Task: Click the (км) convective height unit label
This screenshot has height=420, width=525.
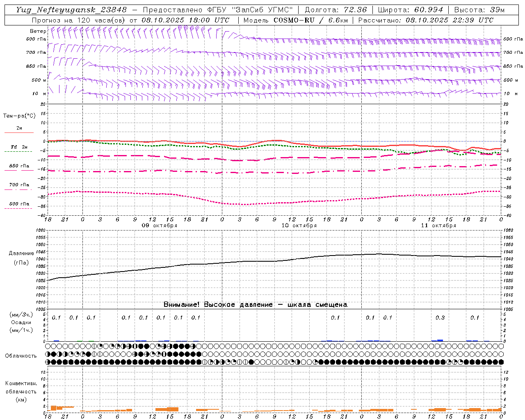Action: point(21,399)
